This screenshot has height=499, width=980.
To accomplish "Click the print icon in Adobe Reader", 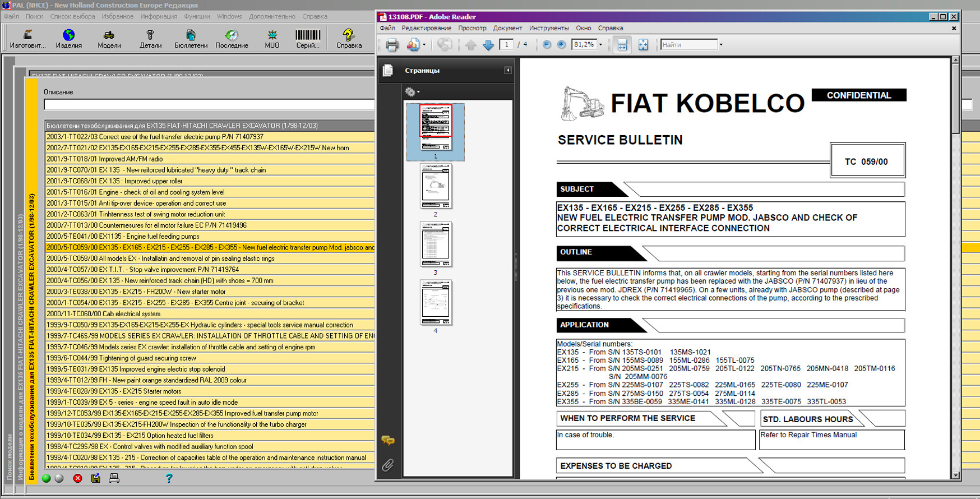I will (x=392, y=45).
